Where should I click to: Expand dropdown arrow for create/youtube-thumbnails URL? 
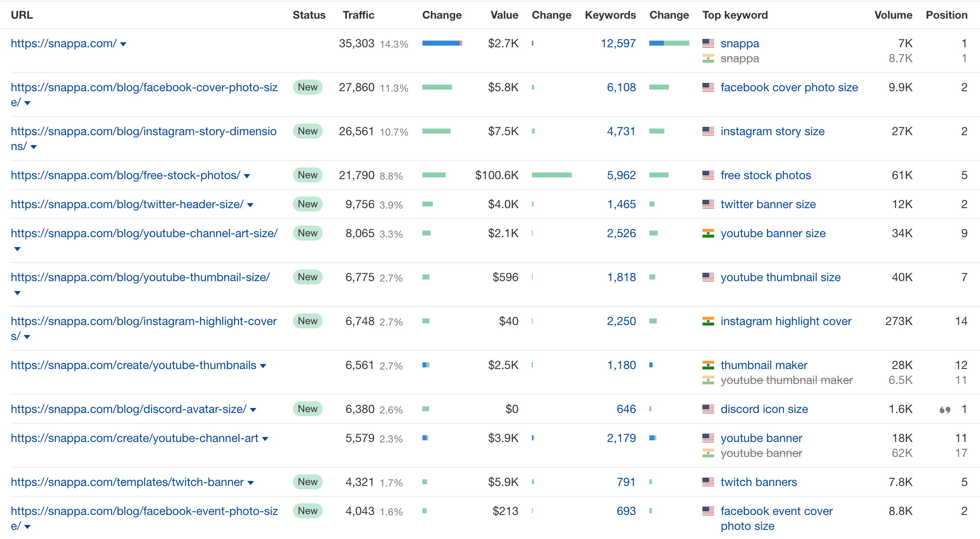[263, 366]
